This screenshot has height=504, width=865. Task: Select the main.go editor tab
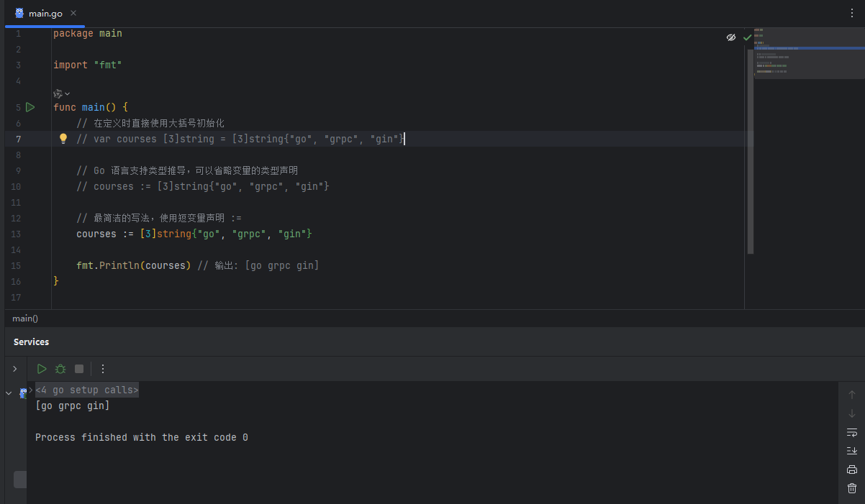tap(45, 13)
